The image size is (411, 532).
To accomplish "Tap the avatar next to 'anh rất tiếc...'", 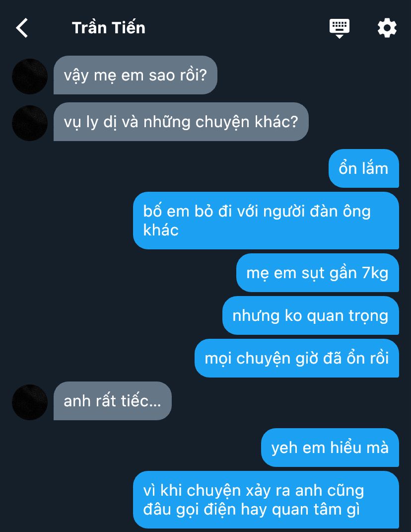I will (x=30, y=402).
